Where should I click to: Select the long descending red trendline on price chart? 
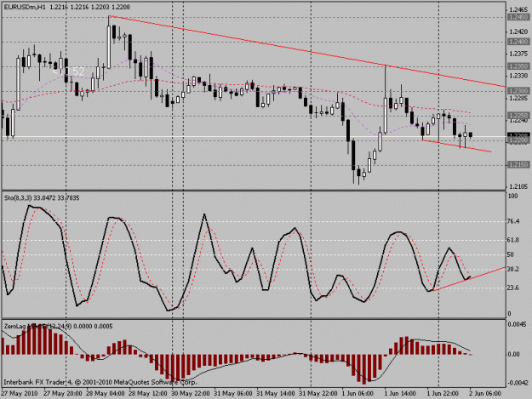tap(307, 51)
